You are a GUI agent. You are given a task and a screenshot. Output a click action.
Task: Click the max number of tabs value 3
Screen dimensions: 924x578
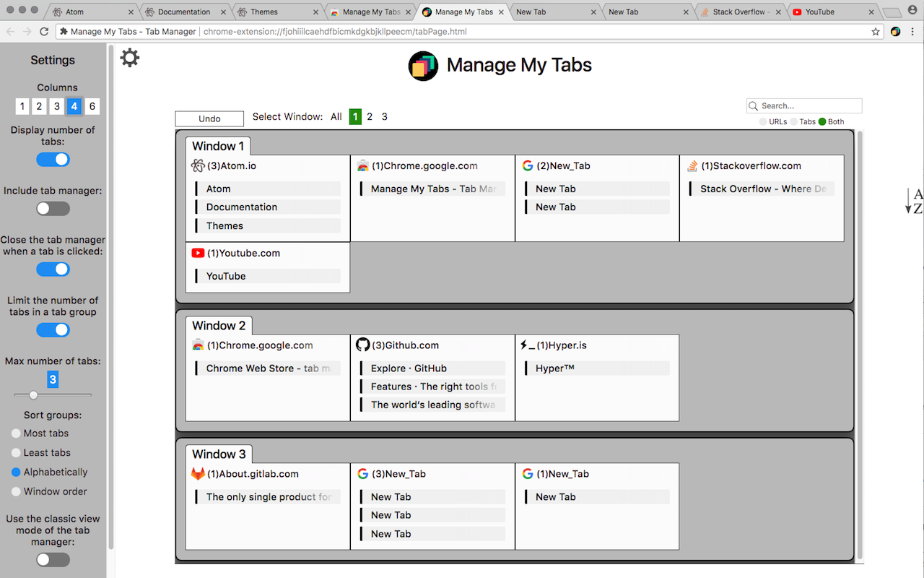pos(53,380)
